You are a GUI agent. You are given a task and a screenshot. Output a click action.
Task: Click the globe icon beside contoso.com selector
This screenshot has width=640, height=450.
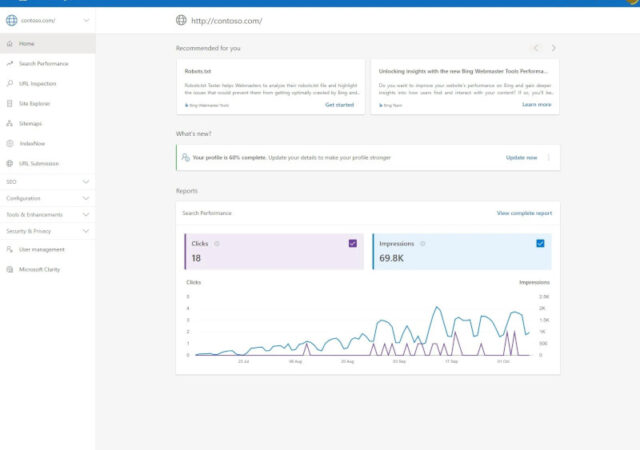12,20
